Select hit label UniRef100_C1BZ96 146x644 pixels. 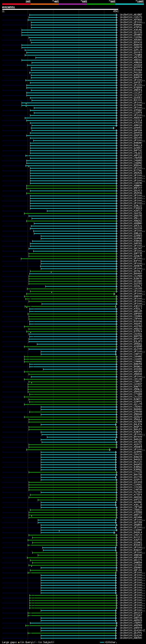coord(131,183)
